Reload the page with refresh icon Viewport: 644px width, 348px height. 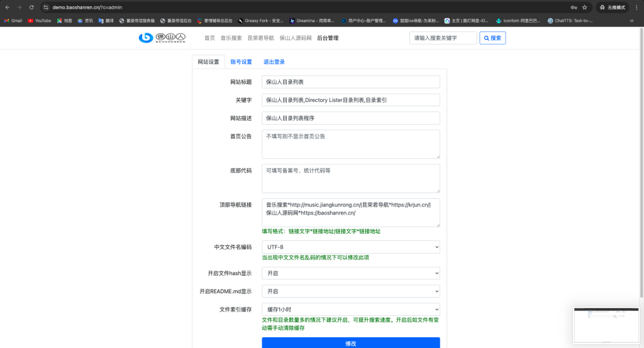pos(31,8)
